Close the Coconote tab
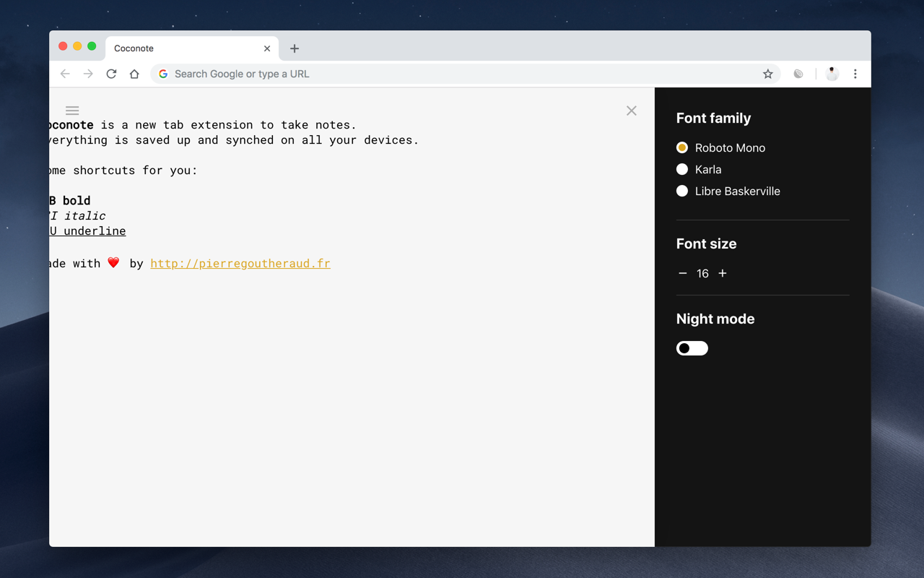The height and width of the screenshot is (578, 924). coord(267,48)
